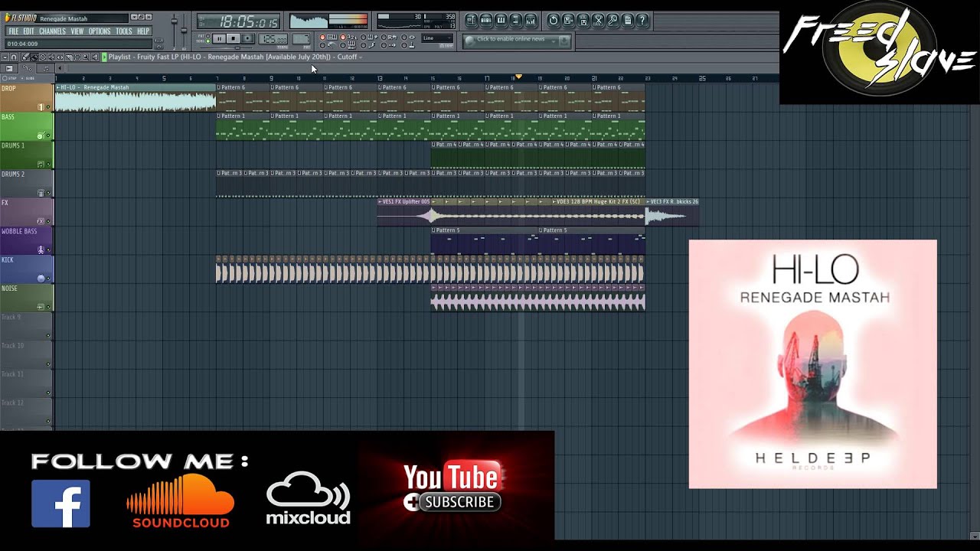Open the mixer toolbar icon
980x551 pixels.
coord(530,21)
